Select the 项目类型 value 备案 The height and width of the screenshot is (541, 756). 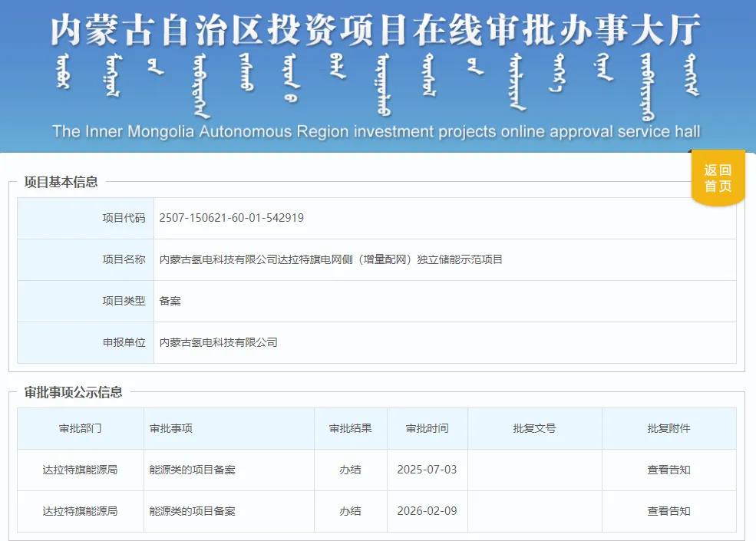click(170, 301)
